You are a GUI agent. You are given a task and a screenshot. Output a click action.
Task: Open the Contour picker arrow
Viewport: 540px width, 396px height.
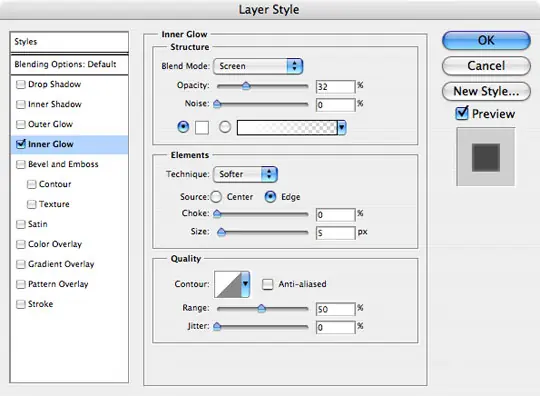(245, 284)
